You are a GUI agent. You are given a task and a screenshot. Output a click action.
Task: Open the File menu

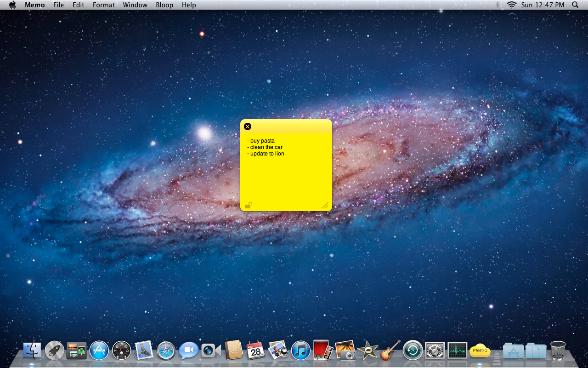(58, 5)
